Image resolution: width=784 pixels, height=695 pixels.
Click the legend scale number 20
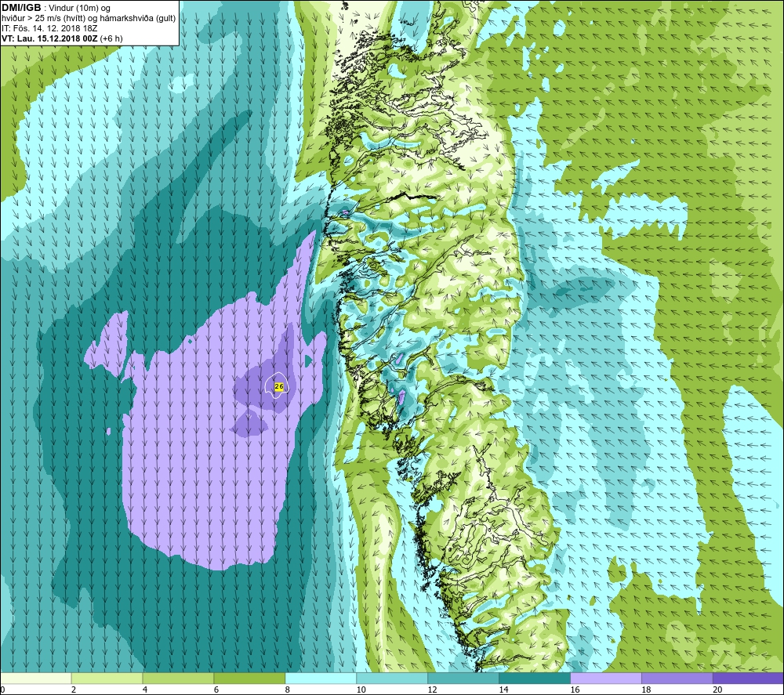point(717,690)
